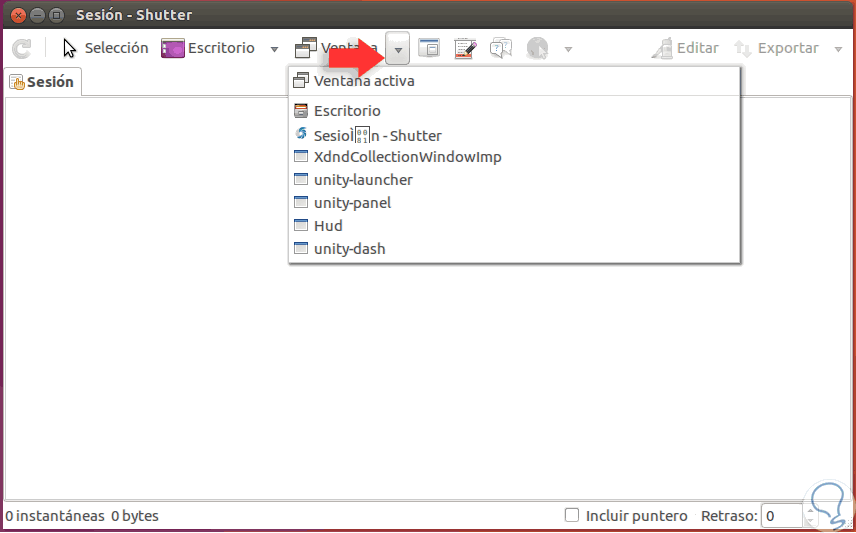Screen dimensions: 856x533
Task: Select the window section capture icon
Action: (x=429, y=48)
